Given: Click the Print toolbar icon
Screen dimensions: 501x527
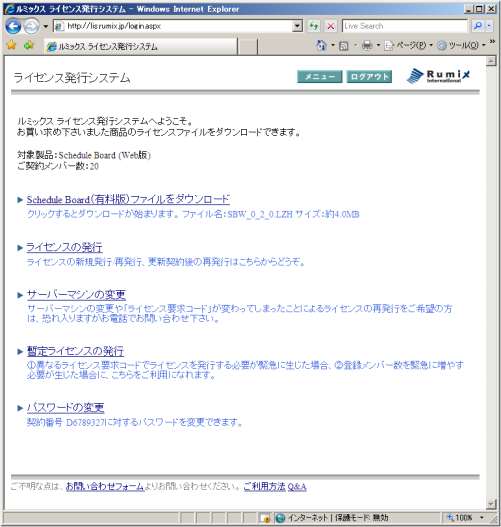Looking at the screenshot, I should click(x=367, y=45).
